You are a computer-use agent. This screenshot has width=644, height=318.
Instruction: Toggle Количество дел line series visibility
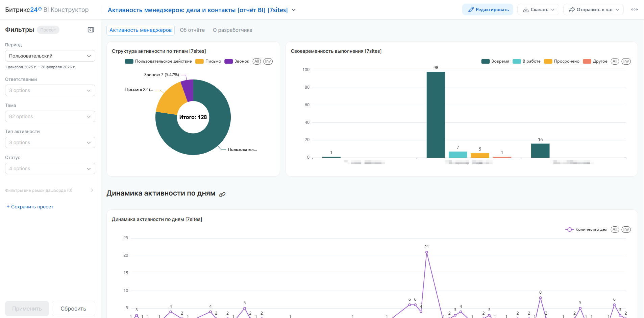click(x=587, y=229)
